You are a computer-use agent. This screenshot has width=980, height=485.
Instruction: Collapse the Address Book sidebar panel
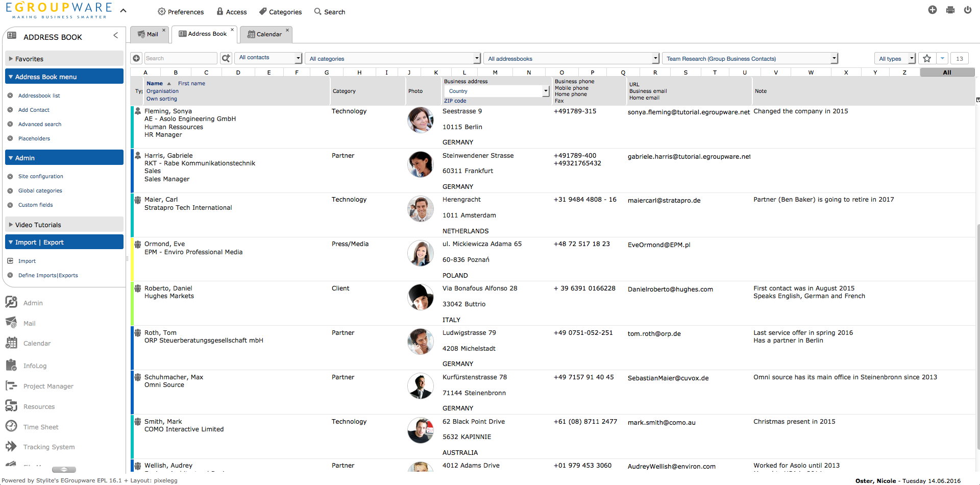click(116, 35)
